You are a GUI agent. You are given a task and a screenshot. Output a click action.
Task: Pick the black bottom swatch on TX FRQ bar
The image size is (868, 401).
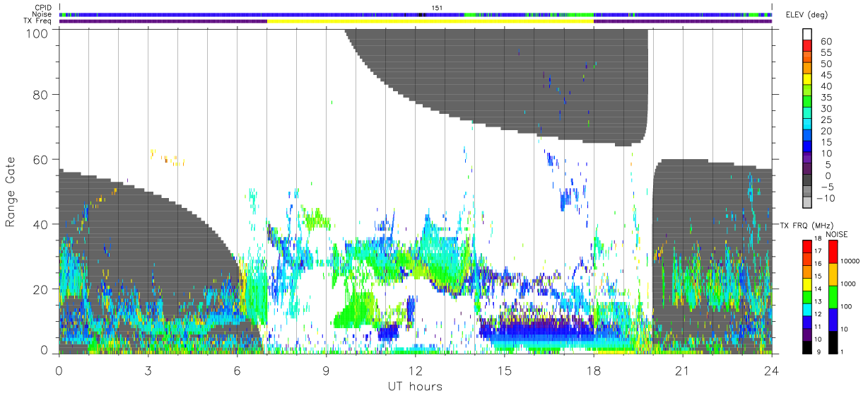pos(807,346)
